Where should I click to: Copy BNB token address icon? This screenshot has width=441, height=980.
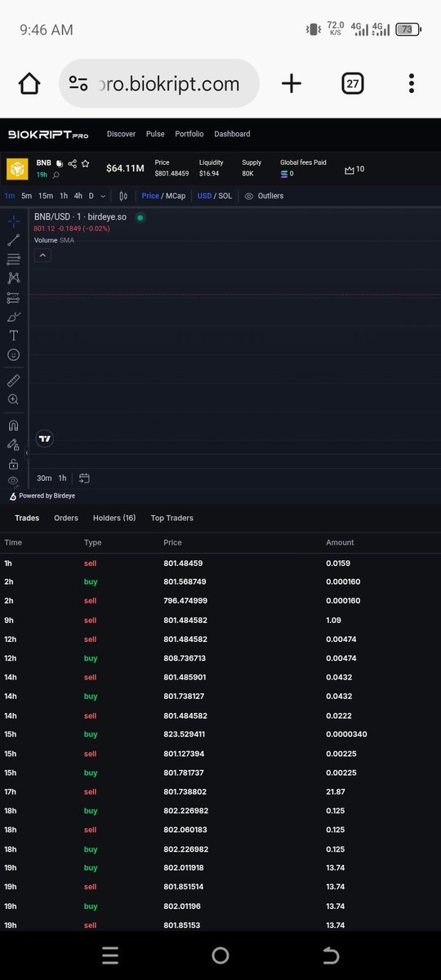tap(60, 163)
